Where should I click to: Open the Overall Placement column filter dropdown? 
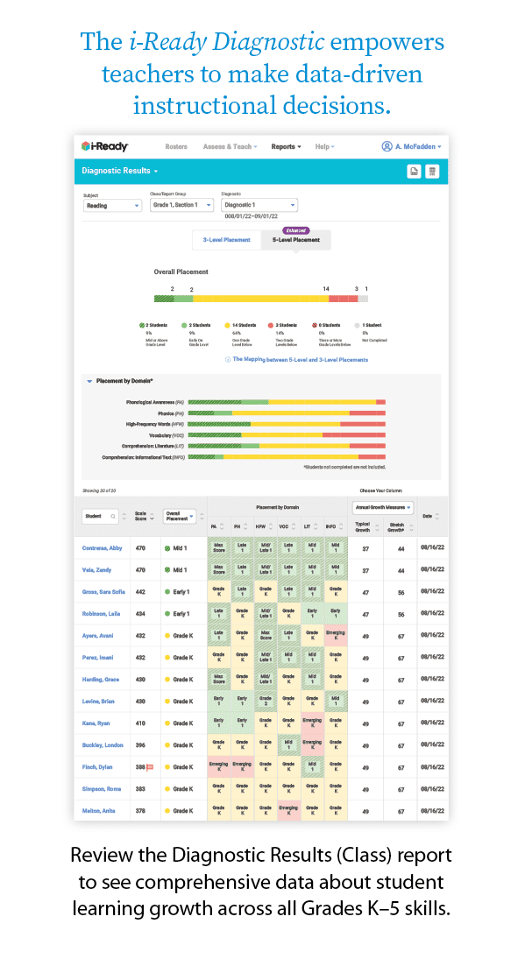(x=180, y=516)
